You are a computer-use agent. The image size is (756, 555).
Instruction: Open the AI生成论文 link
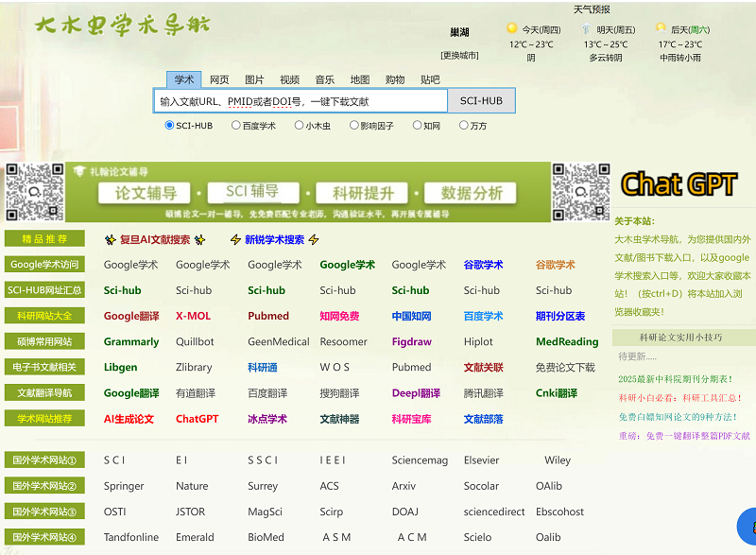(x=129, y=419)
